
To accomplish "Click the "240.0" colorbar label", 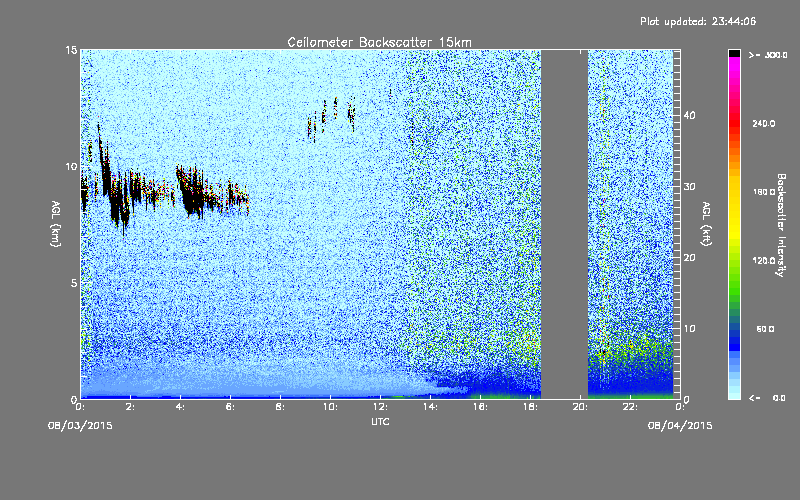I will (763, 123).
